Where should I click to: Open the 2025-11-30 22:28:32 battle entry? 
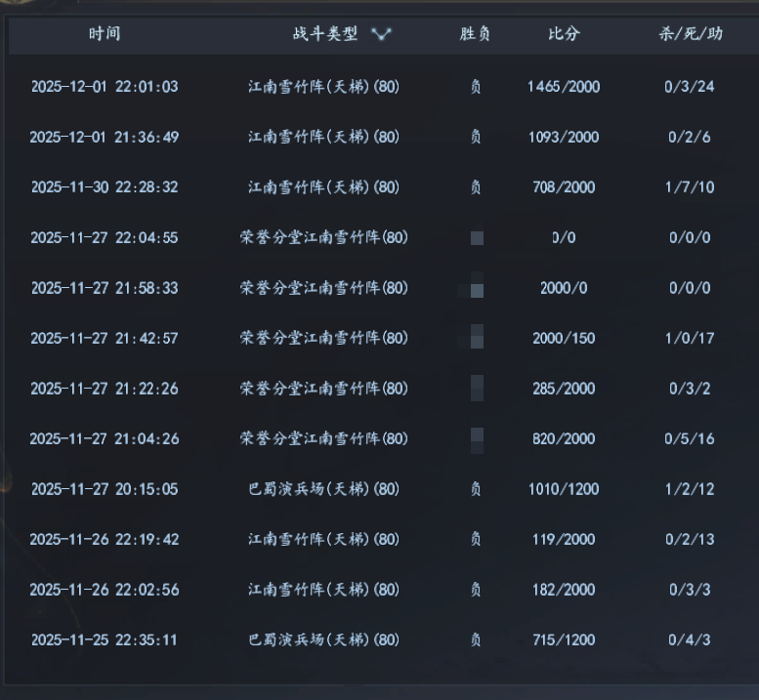click(105, 187)
